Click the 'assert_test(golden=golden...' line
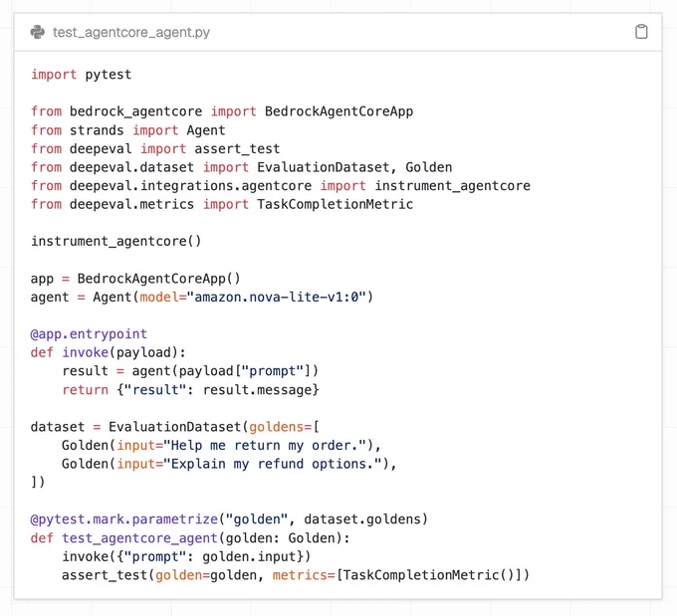Screen dimensions: 677x616 click(296, 575)
